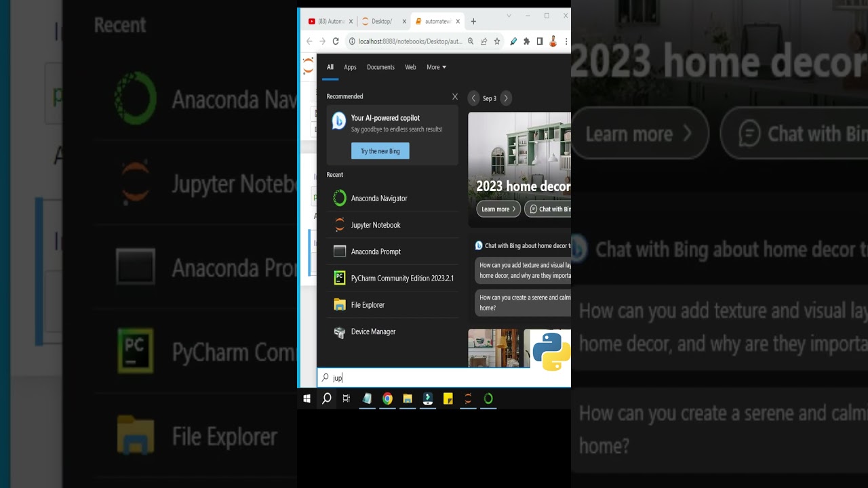868x488 pixels.
Task: Click the 'create a serene and calm' suggestion
Action: 523,302
